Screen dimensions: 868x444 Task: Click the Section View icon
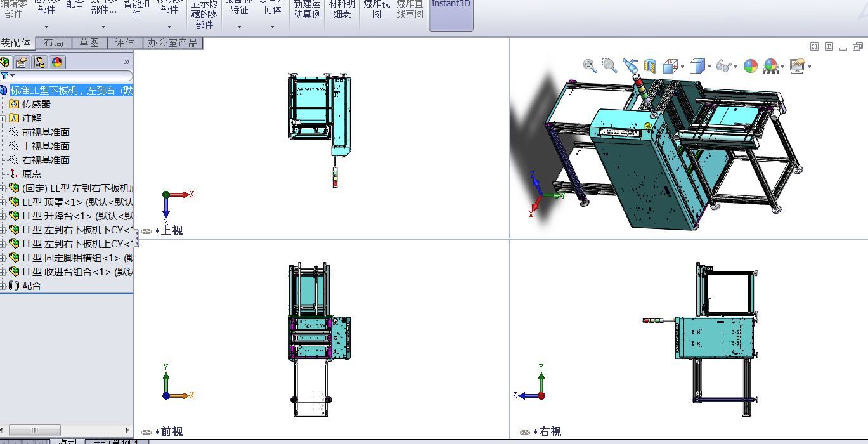[x=650, y=66]
